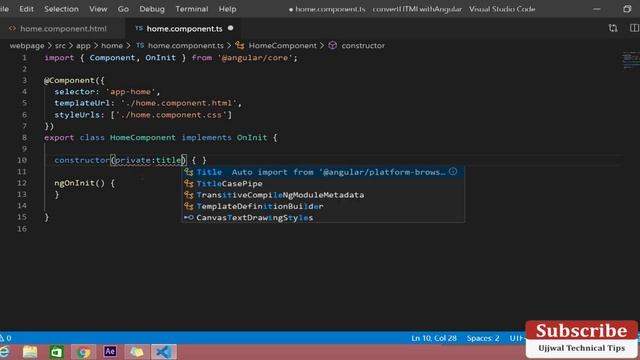Image resolution: width=640 pixels, height=360 pixels.
Task: Choose Title auto import suggestion
Action: [323, 172]
